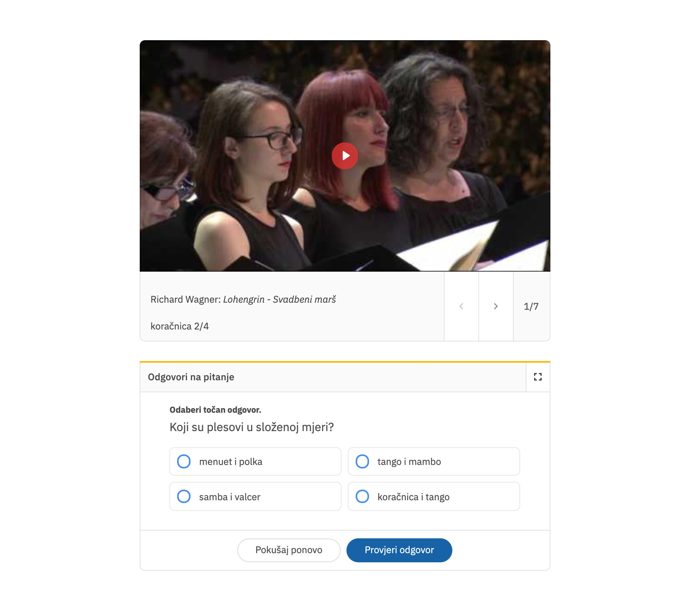
Task: Select the 'samba i valcer' radio option
Action: click(x=184, y=496)
